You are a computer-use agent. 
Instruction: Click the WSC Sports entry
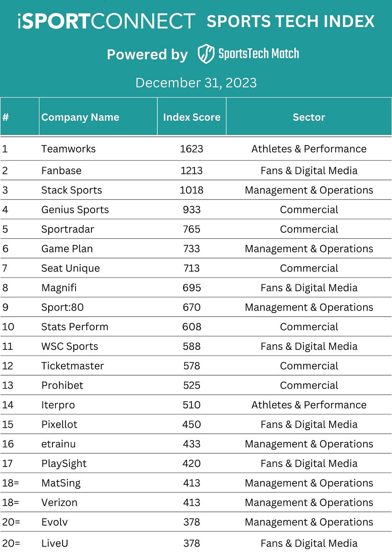[x=70, y=347]
